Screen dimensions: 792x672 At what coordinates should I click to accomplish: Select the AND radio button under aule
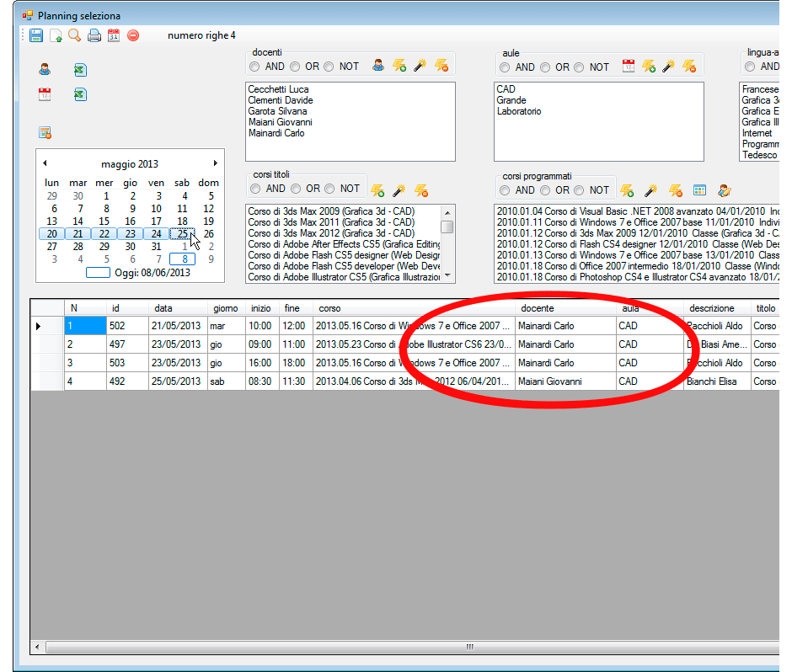tap(505, 67)
